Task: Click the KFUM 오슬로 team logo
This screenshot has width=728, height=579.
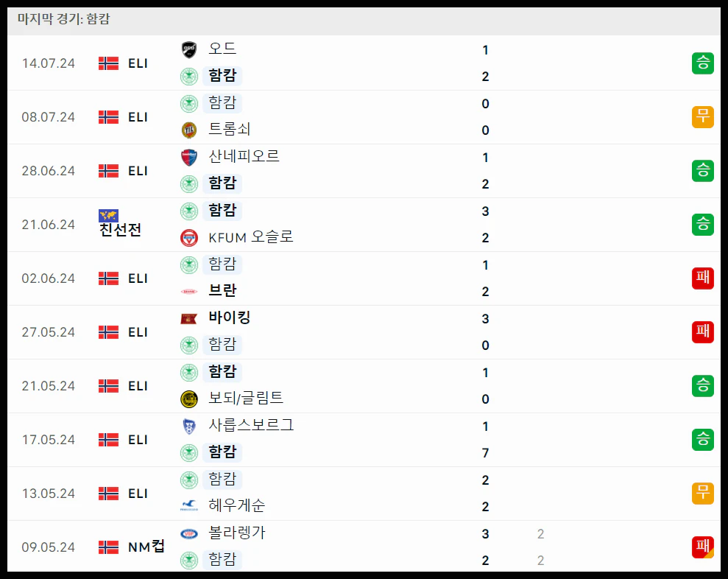Action: click(189, 238)
